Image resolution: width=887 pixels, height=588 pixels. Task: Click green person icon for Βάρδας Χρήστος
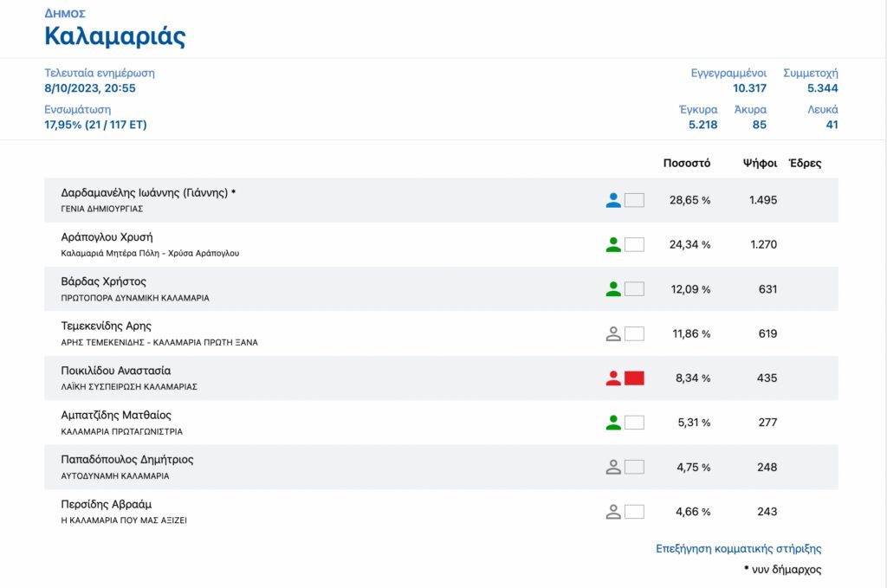point(613,289)
